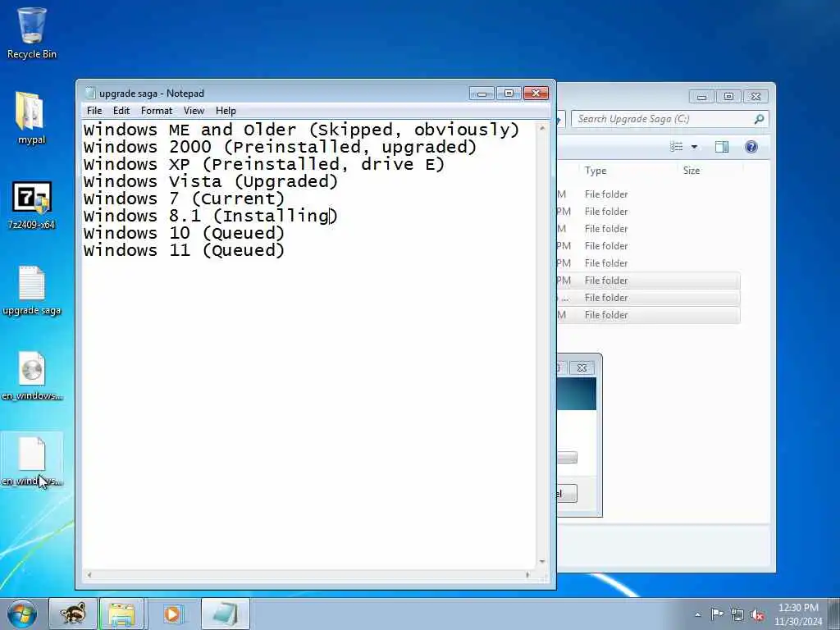Viewport: 840px width, 630px height.
Task: Select the upgrade saga text file icon
Action: coord(32,290)
